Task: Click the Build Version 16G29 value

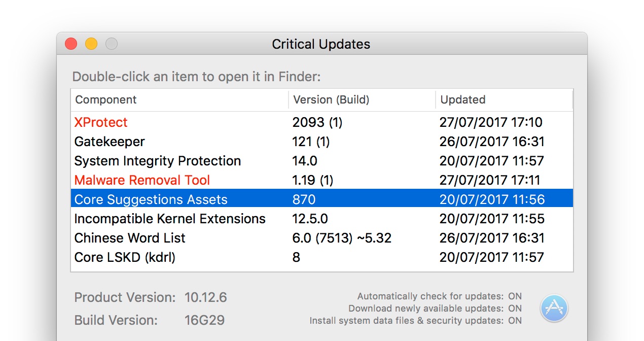Action: pyautogui.click(x=205, y=320)
